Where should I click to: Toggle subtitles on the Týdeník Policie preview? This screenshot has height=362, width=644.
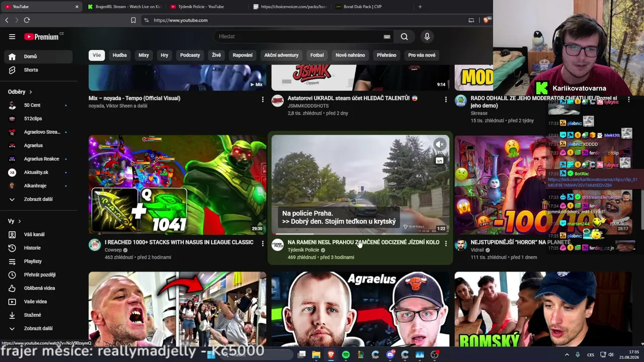pyautogui.click(x=440, y=161)
